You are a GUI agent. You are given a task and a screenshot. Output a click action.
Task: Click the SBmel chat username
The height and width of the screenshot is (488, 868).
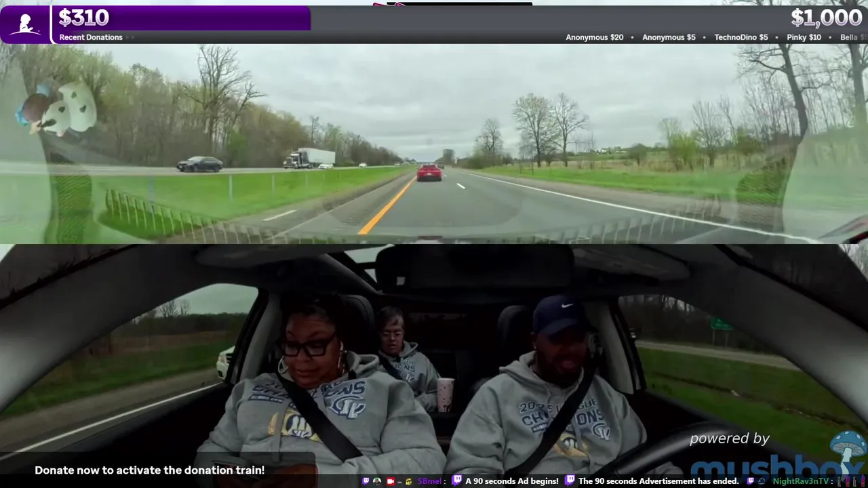pos(430,481)
